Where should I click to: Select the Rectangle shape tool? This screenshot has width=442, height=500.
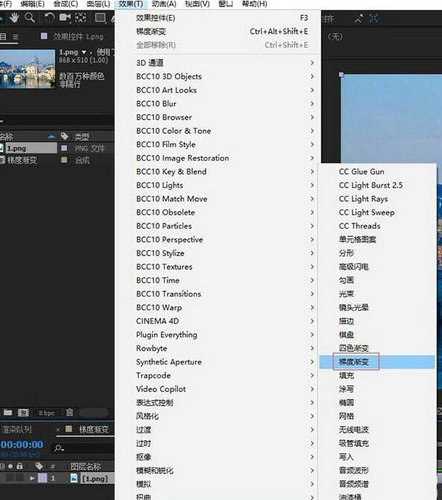click(x=100, y=17)
